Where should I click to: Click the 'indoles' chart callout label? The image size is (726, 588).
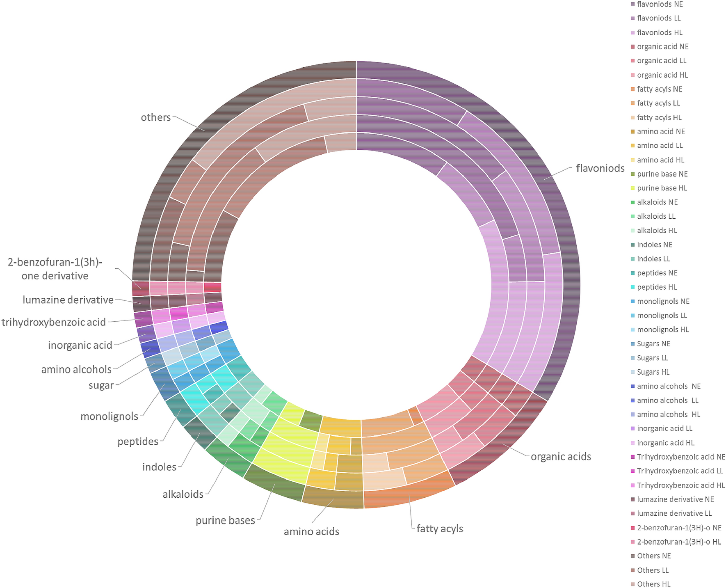click(159, 467)
